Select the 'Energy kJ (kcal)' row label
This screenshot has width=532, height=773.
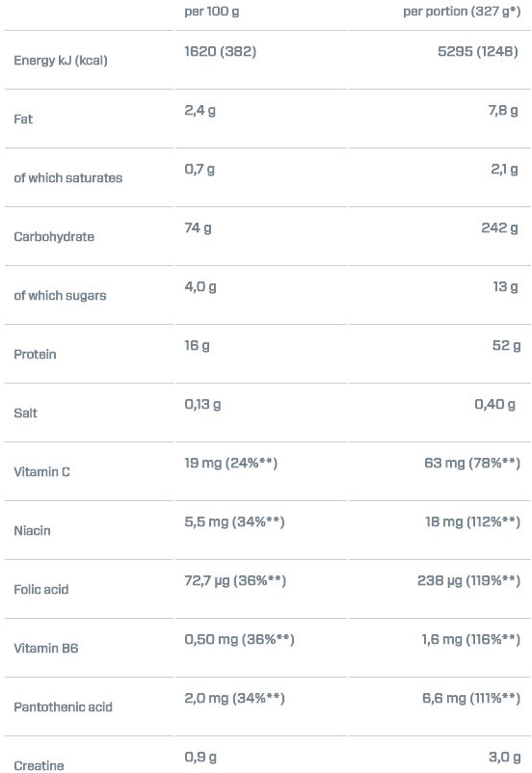pos(61,61)
